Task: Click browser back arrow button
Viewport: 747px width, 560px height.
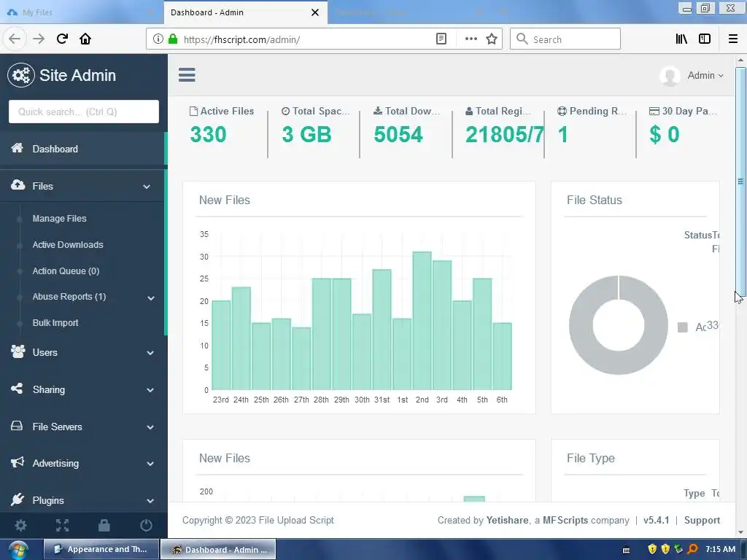Action: tap(15, 39)
